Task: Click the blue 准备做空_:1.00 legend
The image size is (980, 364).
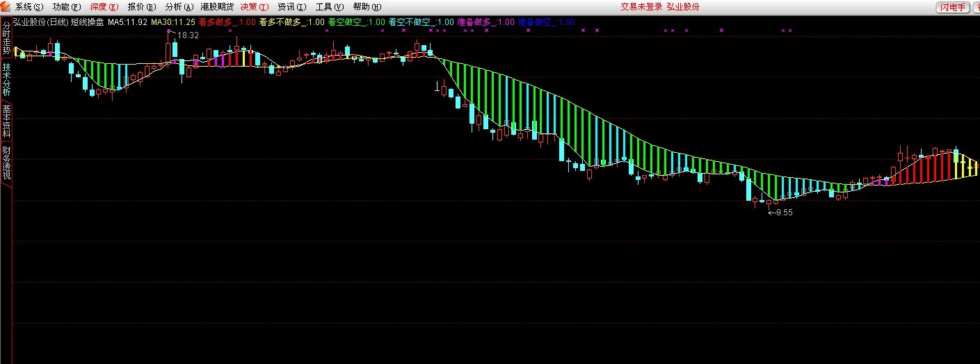Action: 547,22
